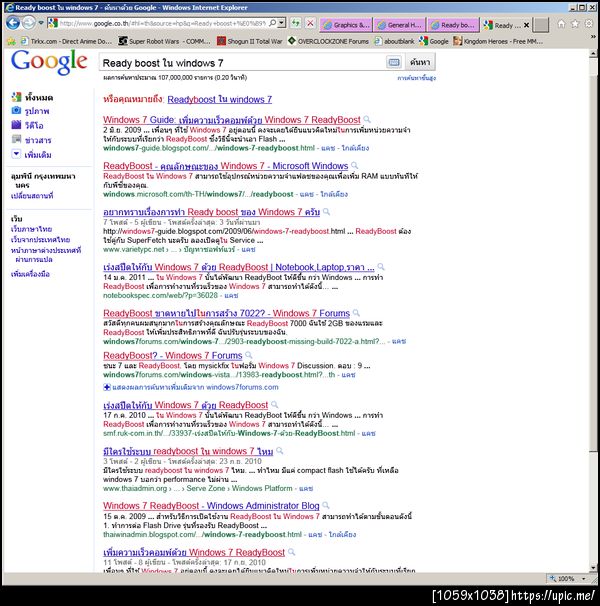This screenshot has height=606, width=600.
Task: Open the Tools gear icon
Action: (x=589, y=24)
